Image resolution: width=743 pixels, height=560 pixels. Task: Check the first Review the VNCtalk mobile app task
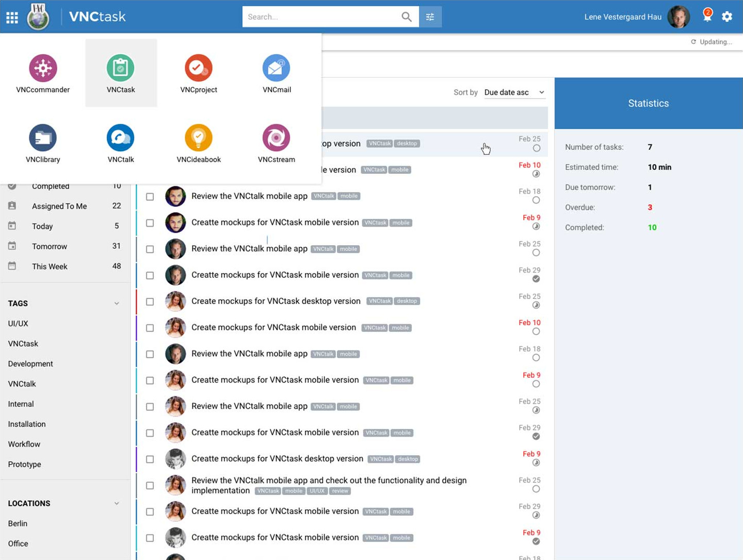(150, 197)
